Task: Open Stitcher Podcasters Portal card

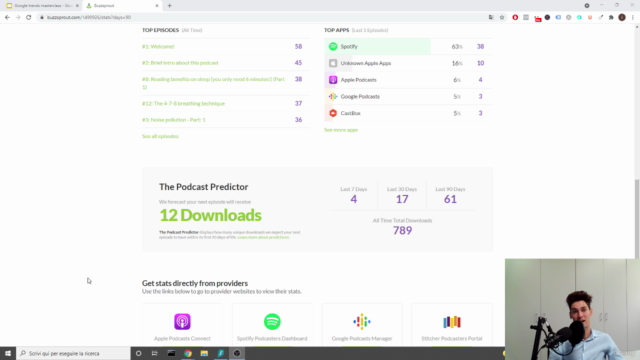Action: coord(451,325)
